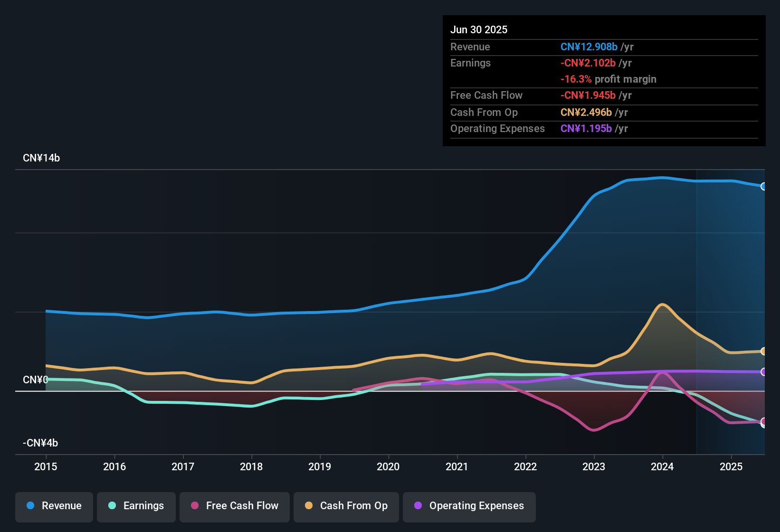Click the Revenue endpoint marker on the chart
The width and height of the screenshot is (780, 532).
coord(763,186)
